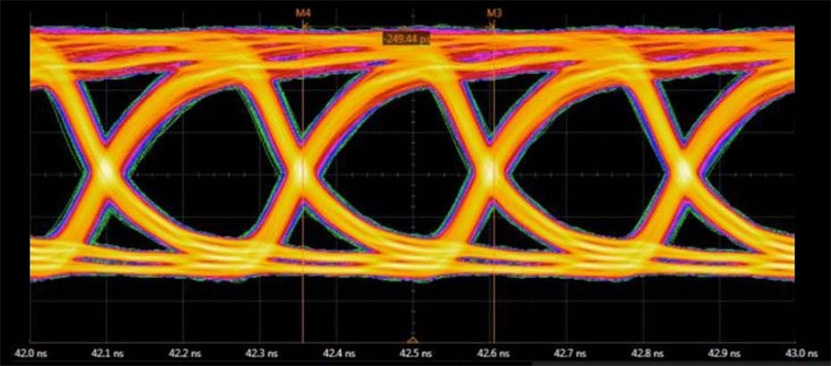Click the eye crossing point near 42.1 ns
Viewport: 831px width, 366px height.
coord(107,171)
